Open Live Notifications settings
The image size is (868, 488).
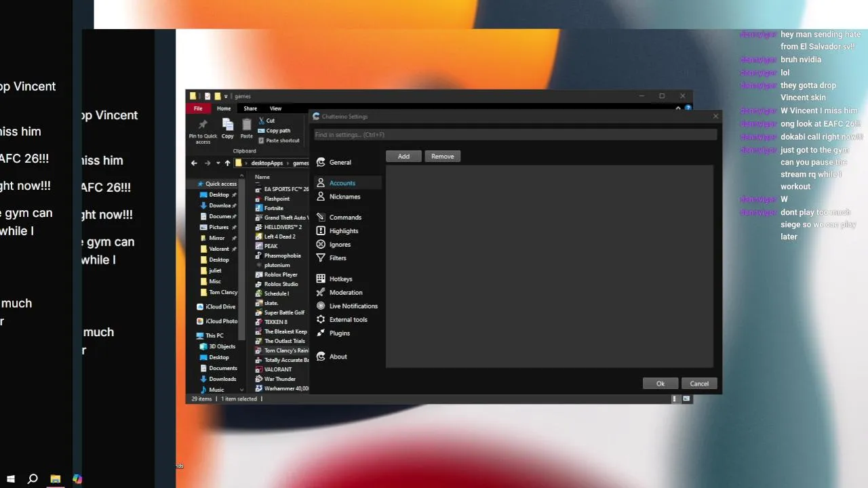pyautogui.click(x=348, y=306)
